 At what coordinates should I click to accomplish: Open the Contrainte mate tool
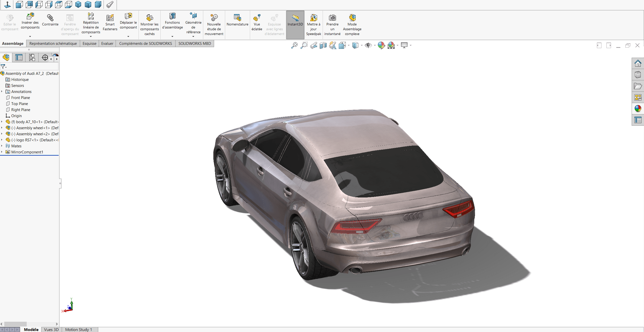click(x=50, y=20)
